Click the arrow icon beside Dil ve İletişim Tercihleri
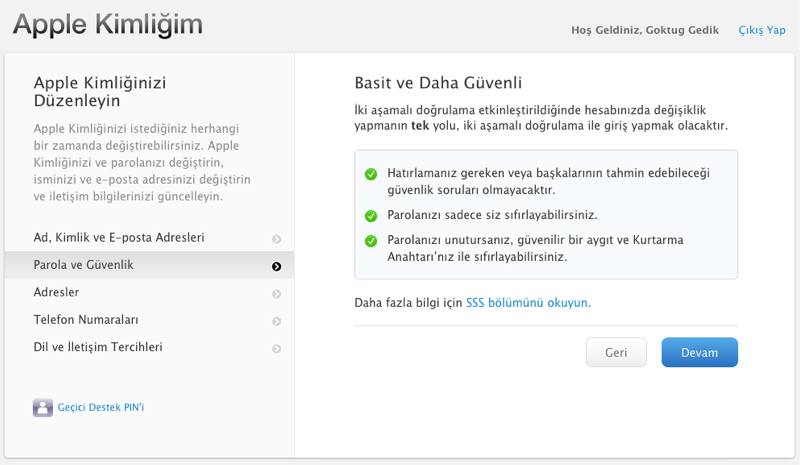The image size is (800, 465). click(x=276, y=348)
